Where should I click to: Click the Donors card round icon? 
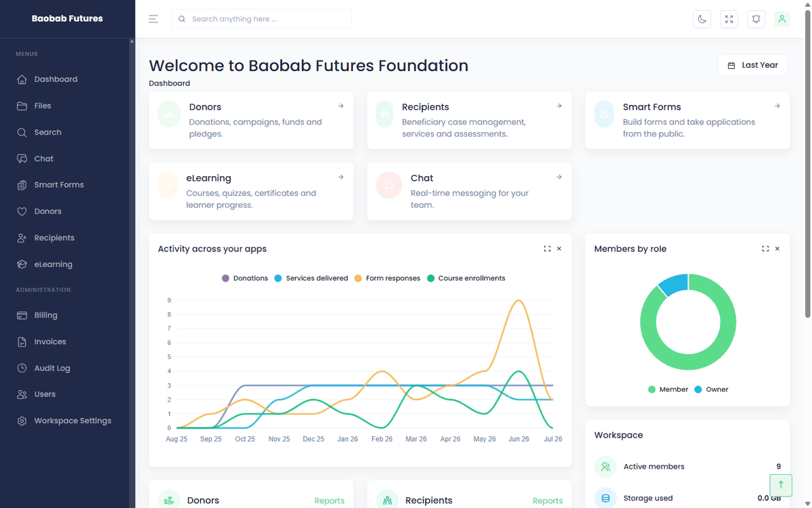coord(168,114)
